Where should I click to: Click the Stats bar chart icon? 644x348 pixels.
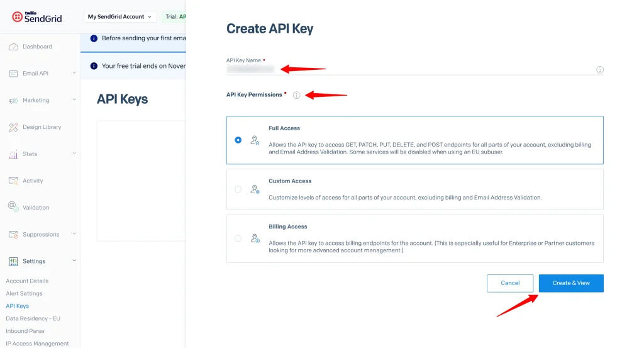13,154
